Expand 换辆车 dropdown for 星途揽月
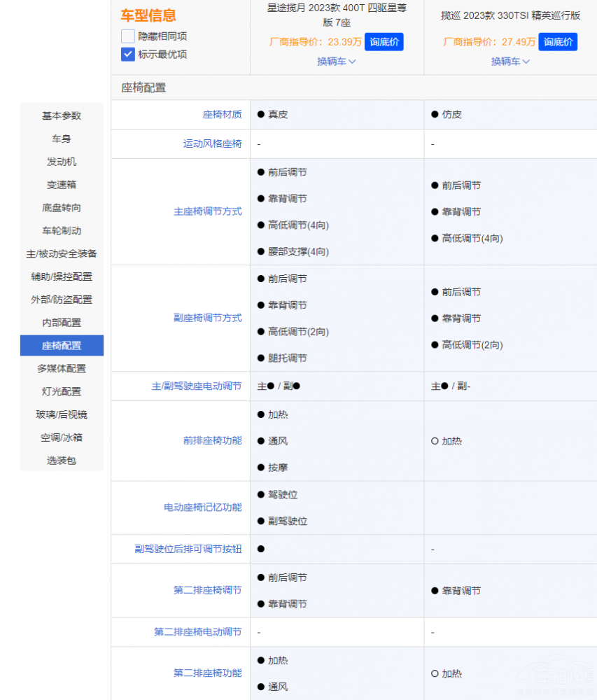Viewport: 597px width, 700px height. pos(337,62)
